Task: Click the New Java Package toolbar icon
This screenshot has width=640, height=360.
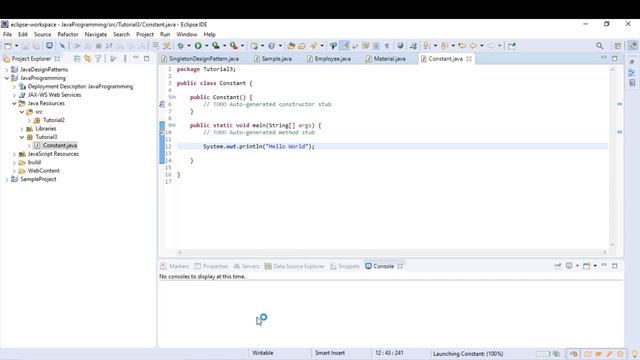Action: pyautogui.click(x=254, y=46)
